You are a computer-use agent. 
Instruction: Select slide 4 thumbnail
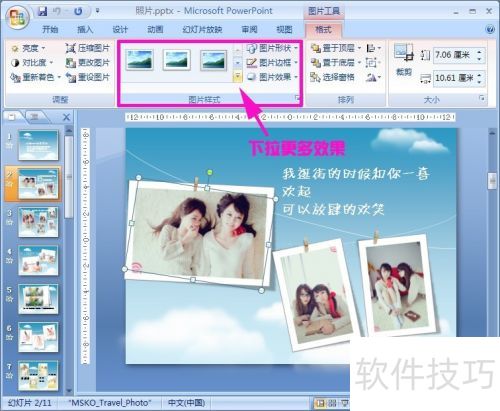(x=38, y=260)
